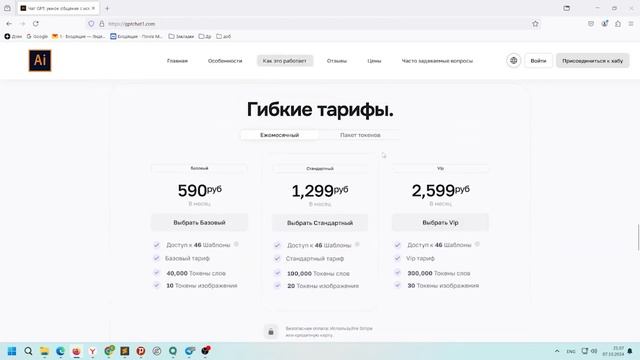This screenshot has height=360, width=640.
Task: Open the Др bookmarks folder
Action: pos(205,36)
